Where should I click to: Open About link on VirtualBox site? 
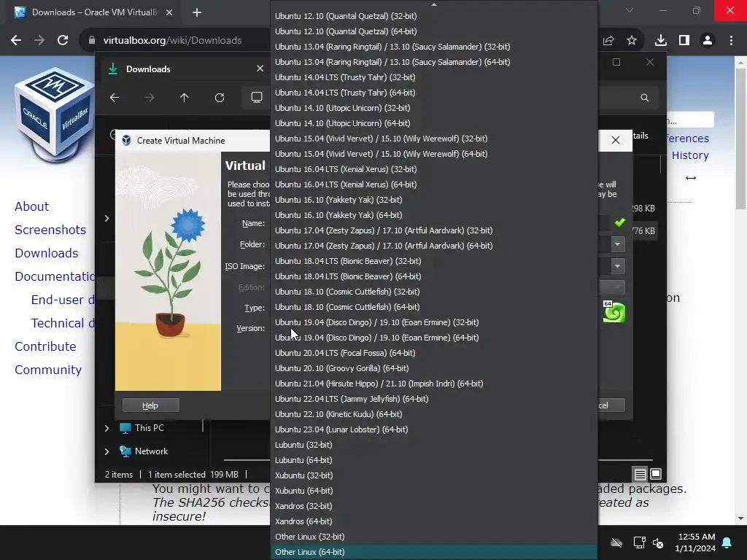click(x=32, y=206)
